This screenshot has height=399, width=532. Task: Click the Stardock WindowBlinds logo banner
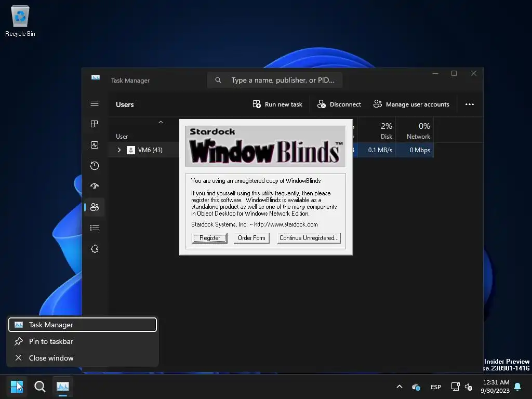coord(265,146)
